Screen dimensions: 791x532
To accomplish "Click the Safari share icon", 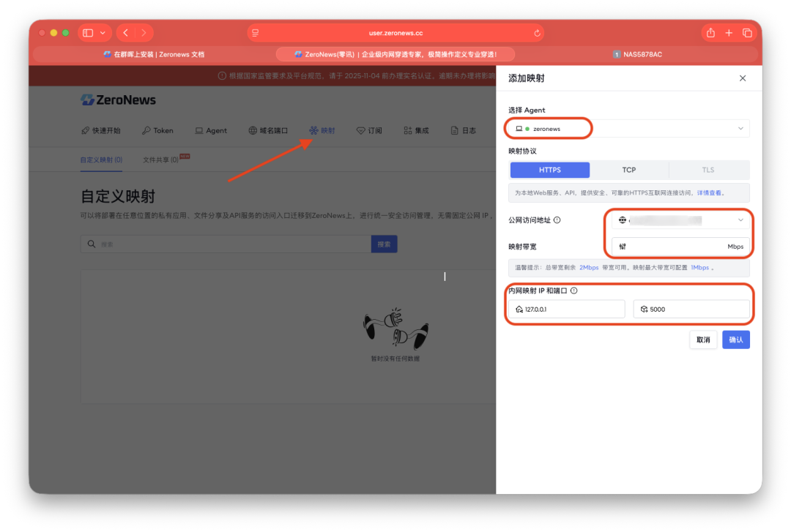I will (x=710, y=33).
